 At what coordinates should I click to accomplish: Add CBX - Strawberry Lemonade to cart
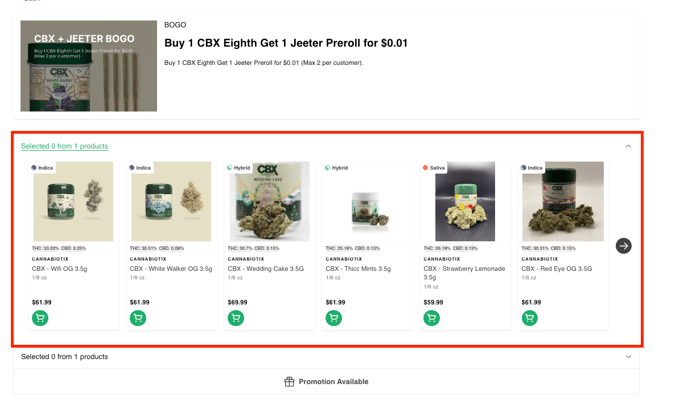pos(432,318)
